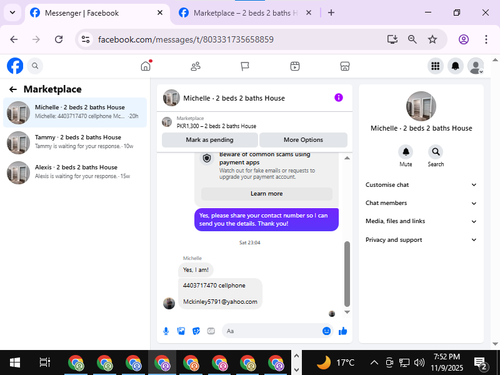Screen dimensions: 500x375
Task: Open the Reels video icon
Action: [295, 66]
